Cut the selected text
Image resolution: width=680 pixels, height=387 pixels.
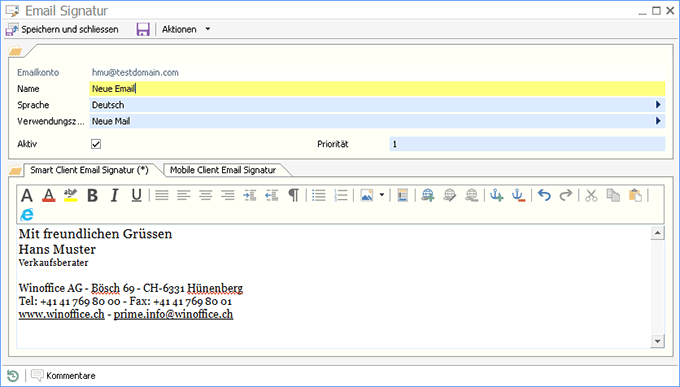[591, 196]
